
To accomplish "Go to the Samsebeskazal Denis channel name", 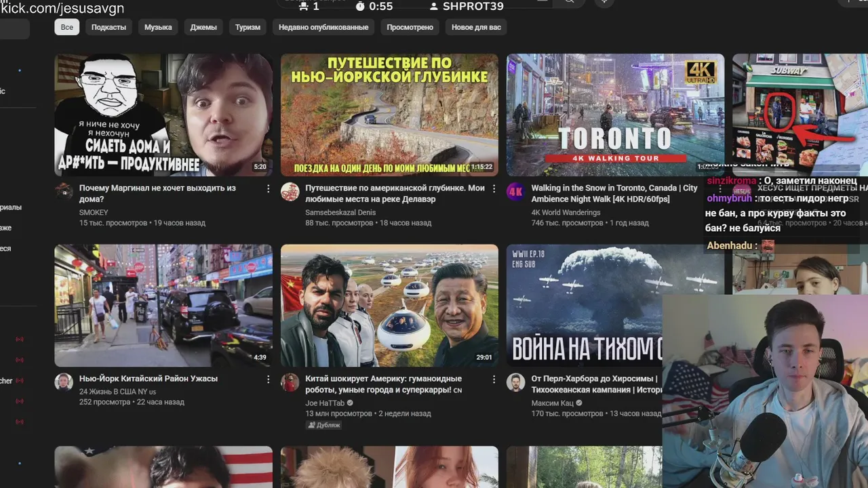I will [x=340, y=212].
